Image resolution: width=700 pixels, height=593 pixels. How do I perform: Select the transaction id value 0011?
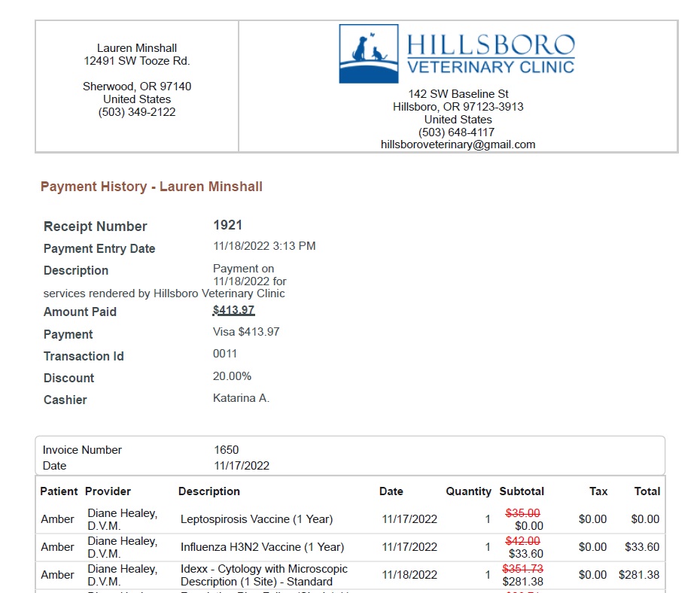224,354
